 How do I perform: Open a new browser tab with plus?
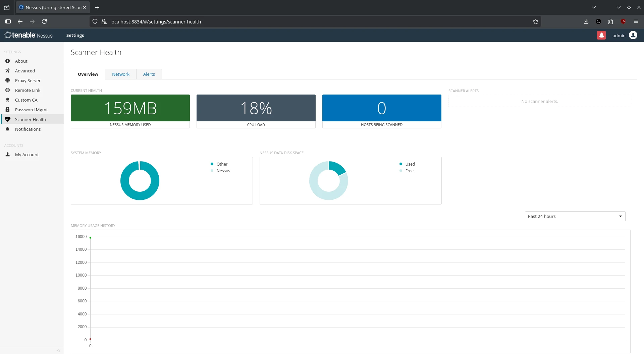click(x=97, y=7)
